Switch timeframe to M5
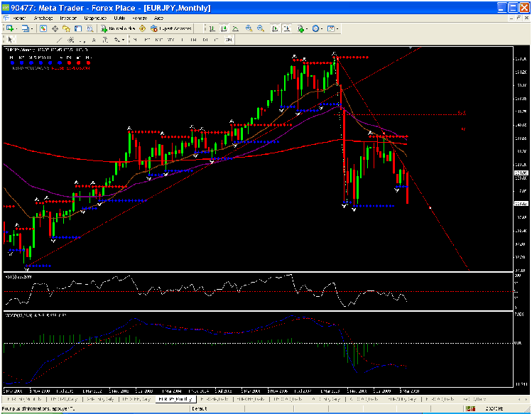Viewport: 532px width, 414px height. coord(147,40)
